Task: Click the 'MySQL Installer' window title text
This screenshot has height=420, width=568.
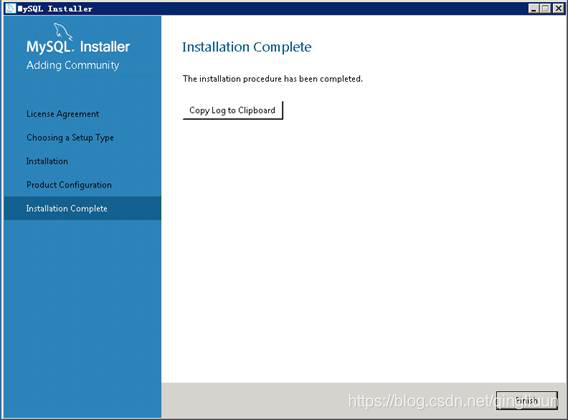Action: click(55, 8)
